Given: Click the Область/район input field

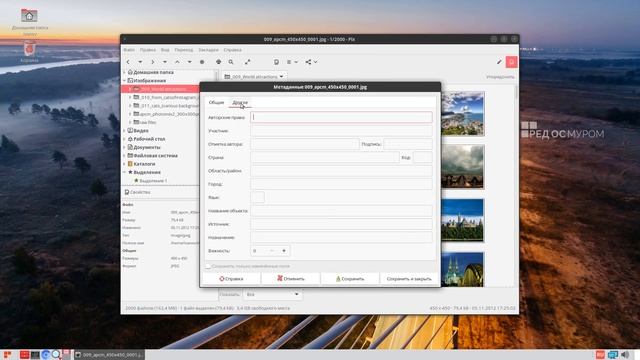Looking at the screenshot, I should coord(341,171).
